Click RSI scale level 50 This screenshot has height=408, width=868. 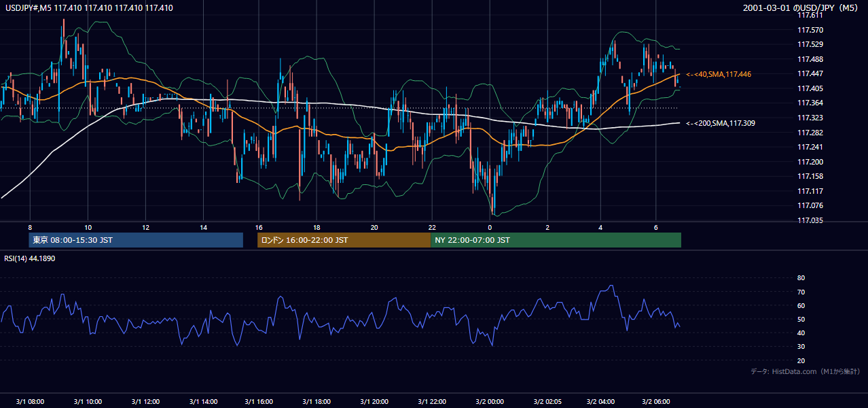coord(801,319)
